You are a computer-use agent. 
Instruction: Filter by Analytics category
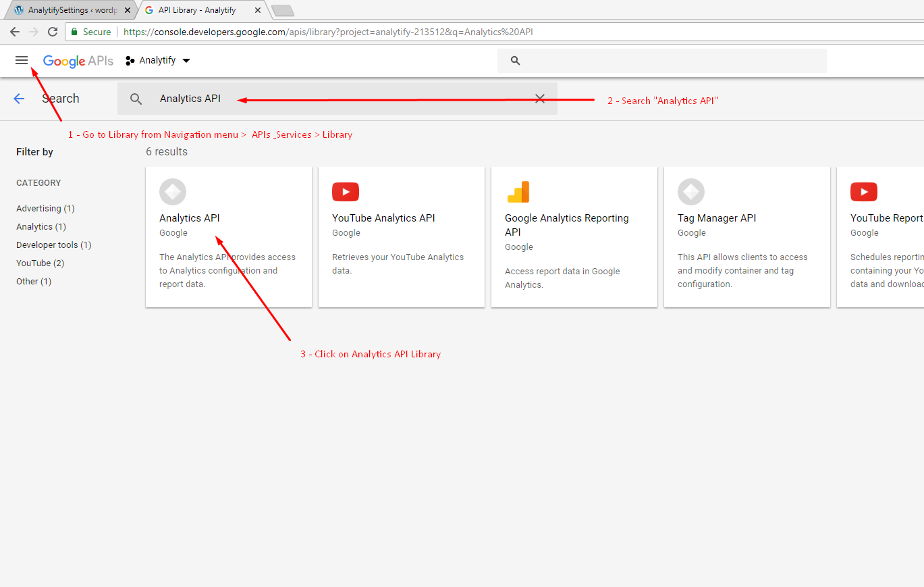click(x=41, y=227)
